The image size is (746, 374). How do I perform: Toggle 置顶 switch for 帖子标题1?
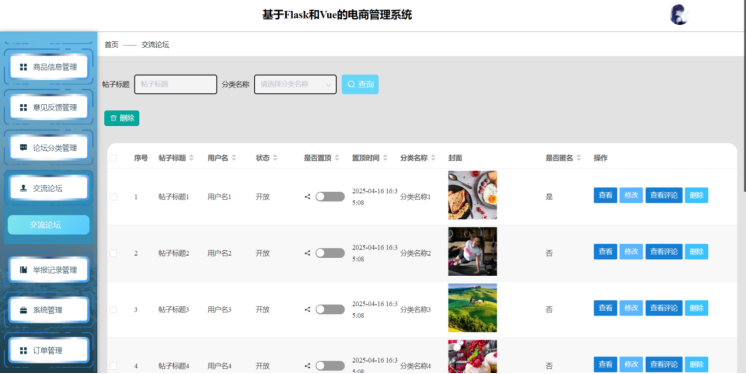(330, 197)
